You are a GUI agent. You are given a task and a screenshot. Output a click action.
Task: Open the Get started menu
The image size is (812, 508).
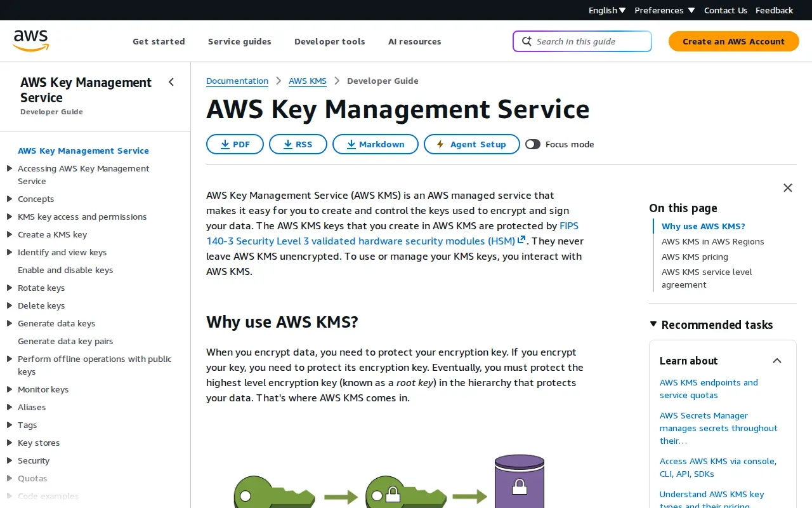[x=159, y=41]
